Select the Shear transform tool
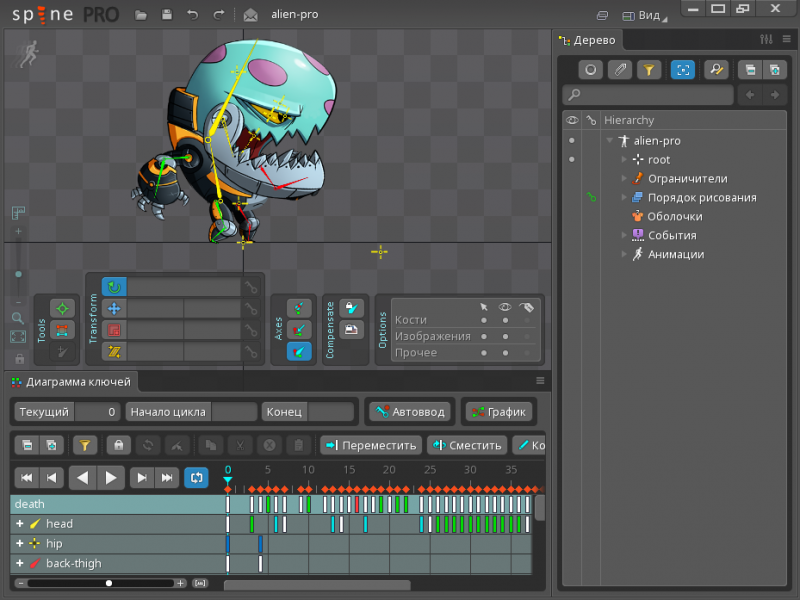Screen dimensions: 800x600 tap(114, 351)
